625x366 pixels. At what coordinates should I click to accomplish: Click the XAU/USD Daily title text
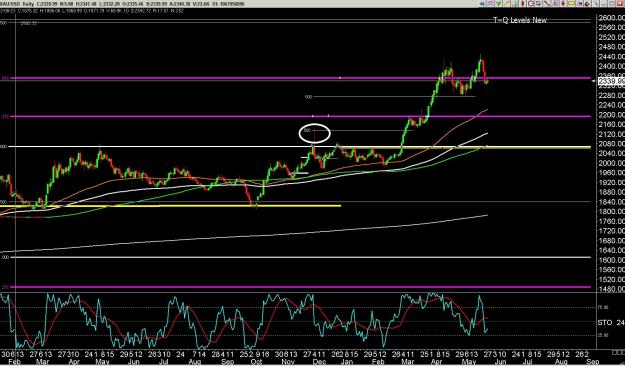[16, 4]
